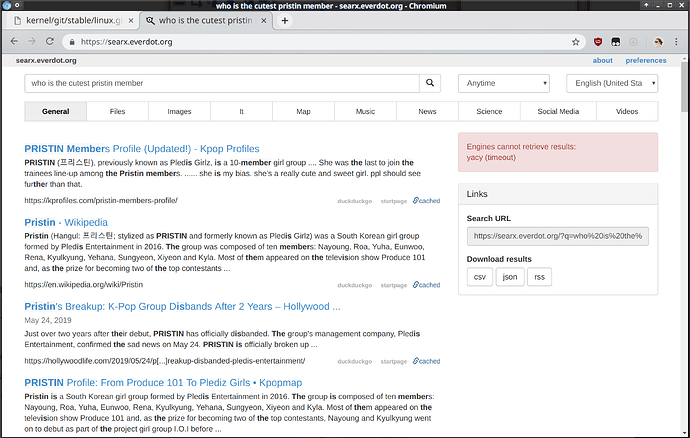Select the Social Media search category
The height and width of the screenshot is (438, 690).
558,111
